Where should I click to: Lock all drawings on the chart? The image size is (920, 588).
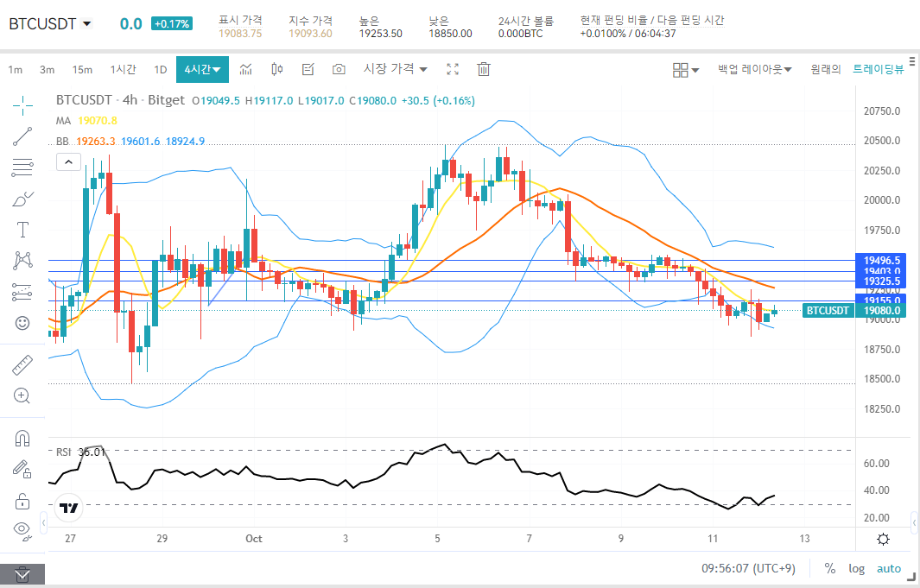click(x=21, y=500)
